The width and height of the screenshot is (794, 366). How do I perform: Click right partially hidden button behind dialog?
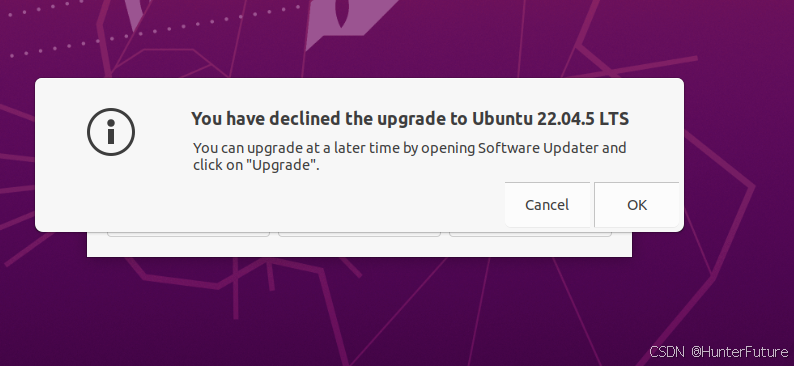(530, 234)
